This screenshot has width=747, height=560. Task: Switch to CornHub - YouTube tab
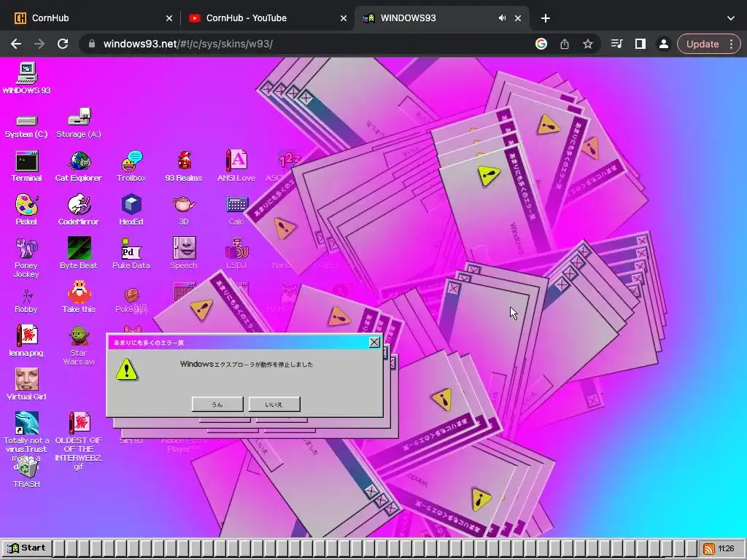pyautogui.click(x=267, y=18)
